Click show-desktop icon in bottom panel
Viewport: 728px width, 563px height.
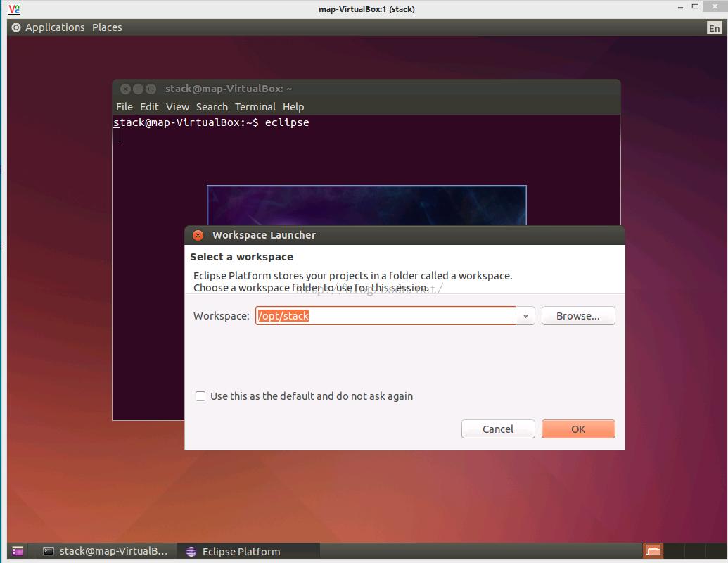[x=18, y=551]
